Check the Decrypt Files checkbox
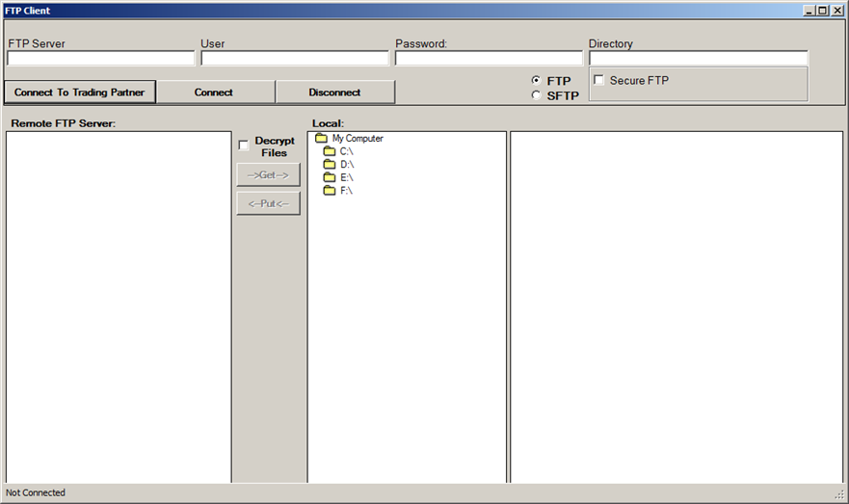This screenshot has height=504, width=849. click(244, 146)
